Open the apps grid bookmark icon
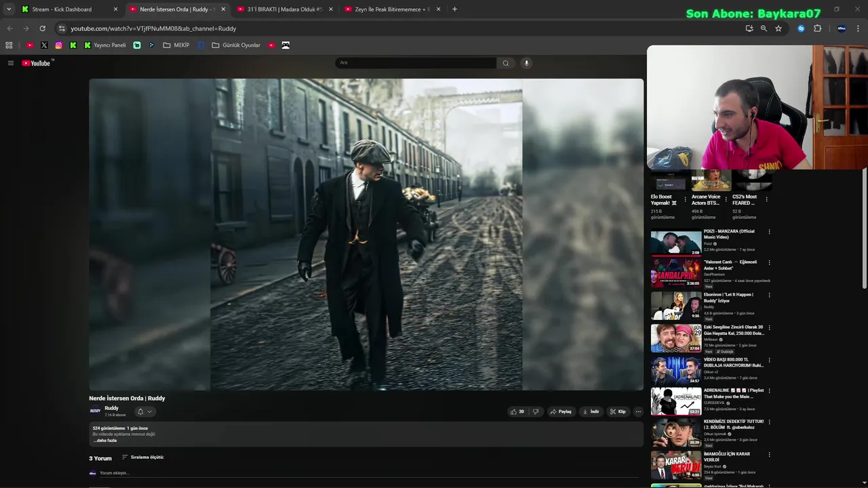Screen dimensions: 868x488 click(x=9, y=45)
